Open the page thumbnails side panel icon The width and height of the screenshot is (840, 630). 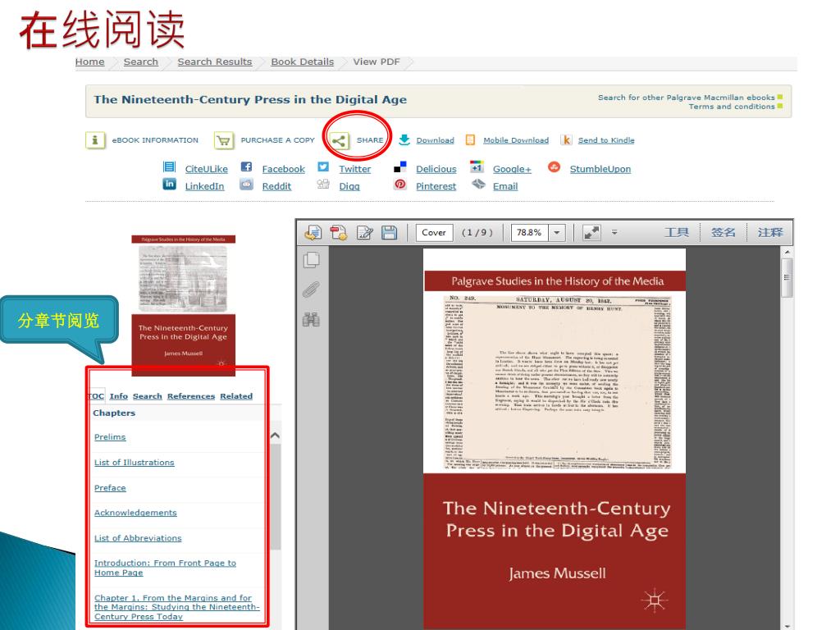click(311, 260)
